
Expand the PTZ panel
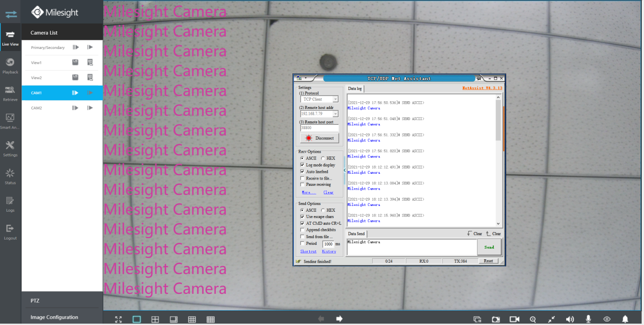pos(62,301)
